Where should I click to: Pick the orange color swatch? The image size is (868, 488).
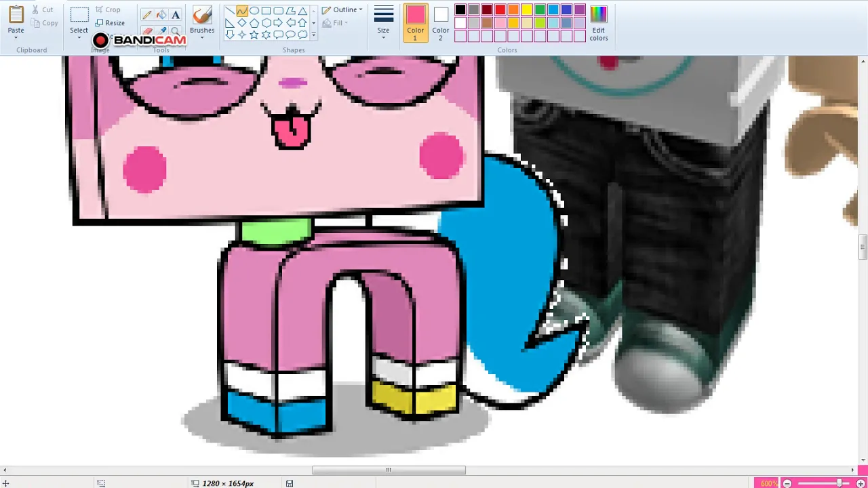[x=513, y=9]
